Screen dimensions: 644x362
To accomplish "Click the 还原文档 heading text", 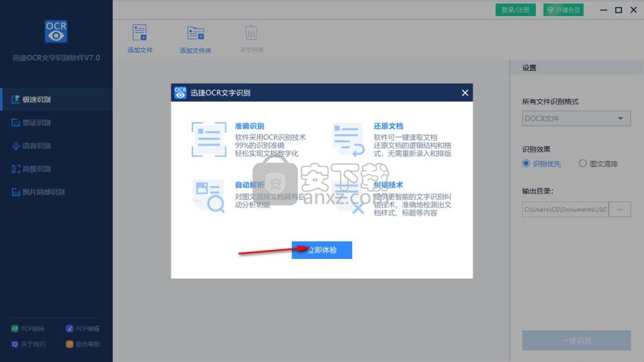I will 388,126.
